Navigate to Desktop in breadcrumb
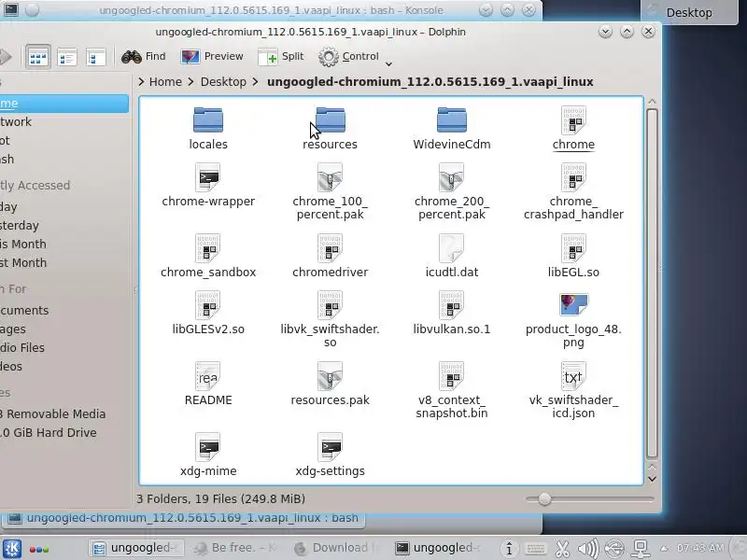Viewport: 747px width, 560px height. 223,82
